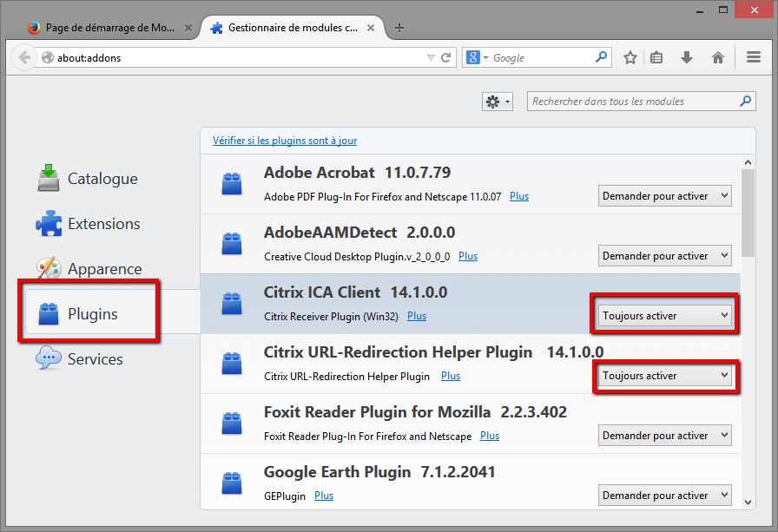Image resolution: width=778 pixels, height=532 pixels.
Task: Click the Apparence palette icon
Action: [x=49, y=268]
